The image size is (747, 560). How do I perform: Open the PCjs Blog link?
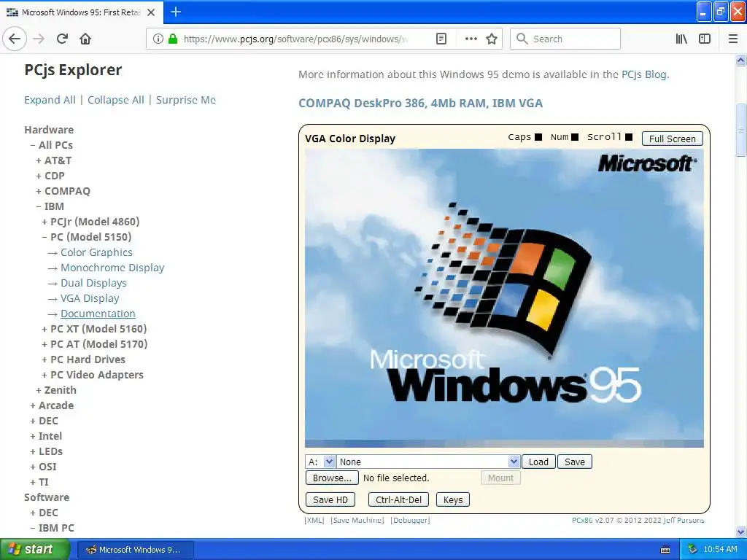[x=644, y=74]
